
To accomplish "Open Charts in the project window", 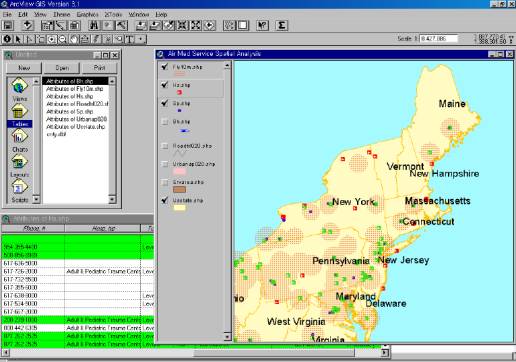I will coord(20,140).
